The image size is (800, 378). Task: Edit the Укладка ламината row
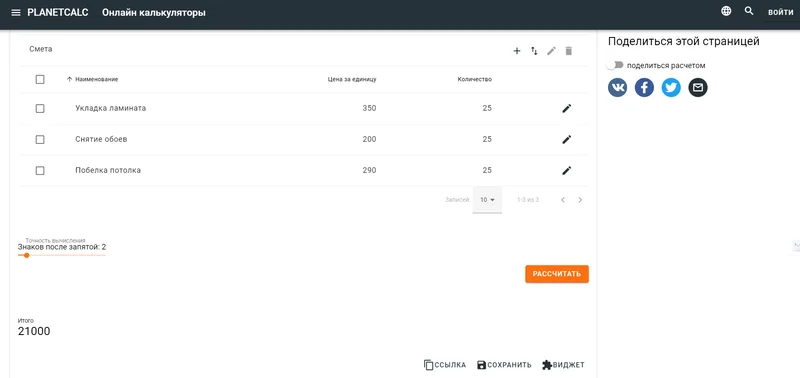[x=566, y=108]
